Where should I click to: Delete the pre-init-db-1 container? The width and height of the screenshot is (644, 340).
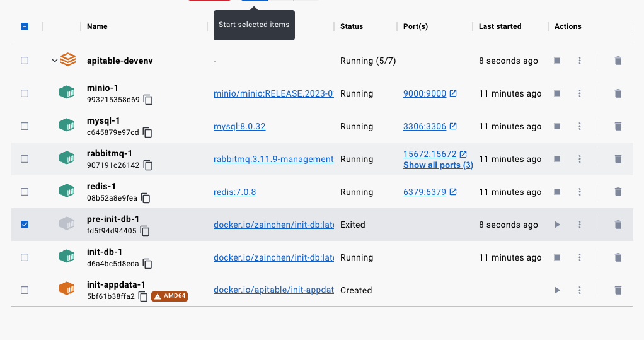(x=618, y=225)
